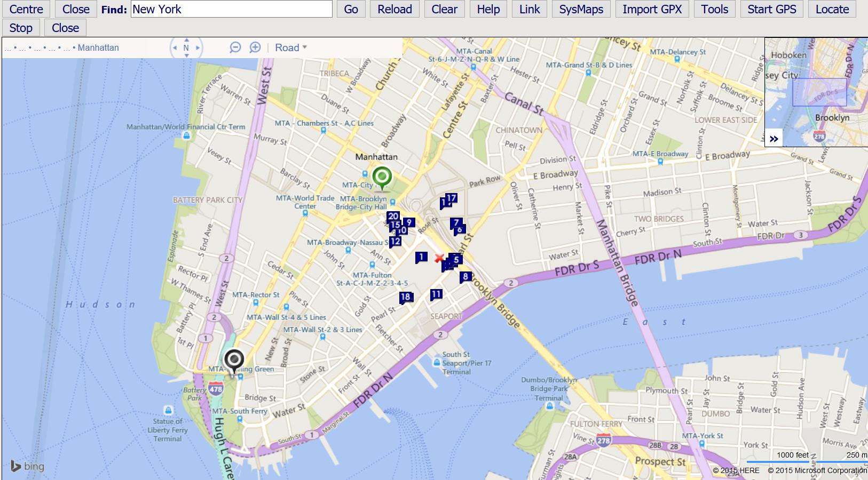Select waypoint flag 12

tap(395, 242)
